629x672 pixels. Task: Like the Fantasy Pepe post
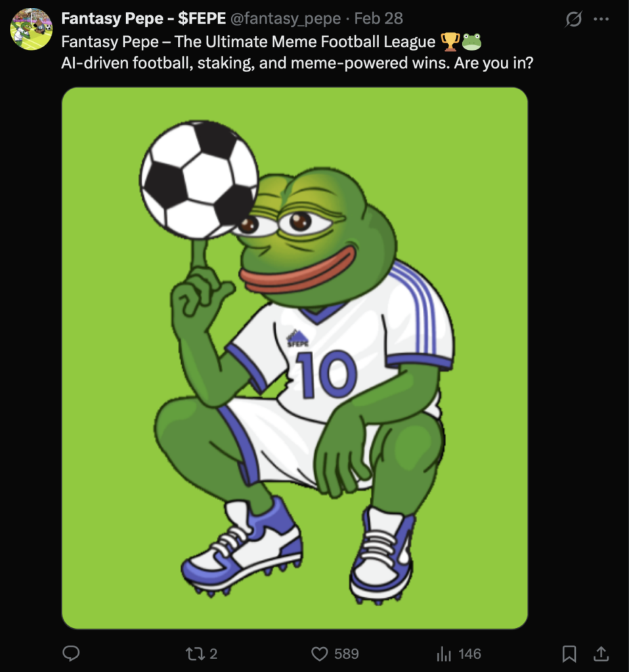pos(320,654)
